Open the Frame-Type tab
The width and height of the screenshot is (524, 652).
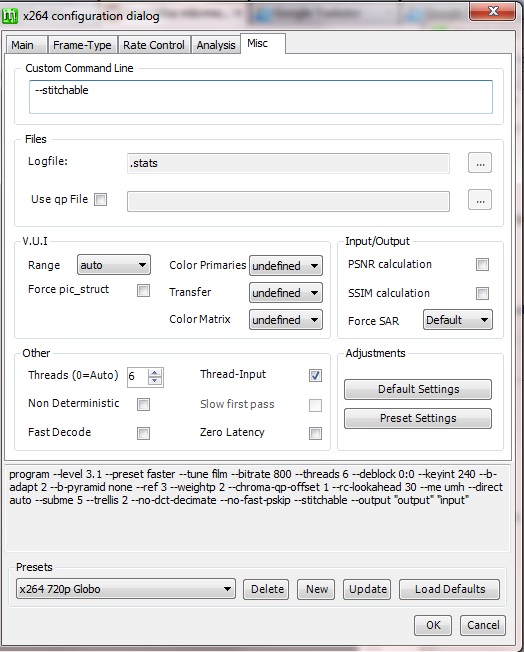click(82, 45)
